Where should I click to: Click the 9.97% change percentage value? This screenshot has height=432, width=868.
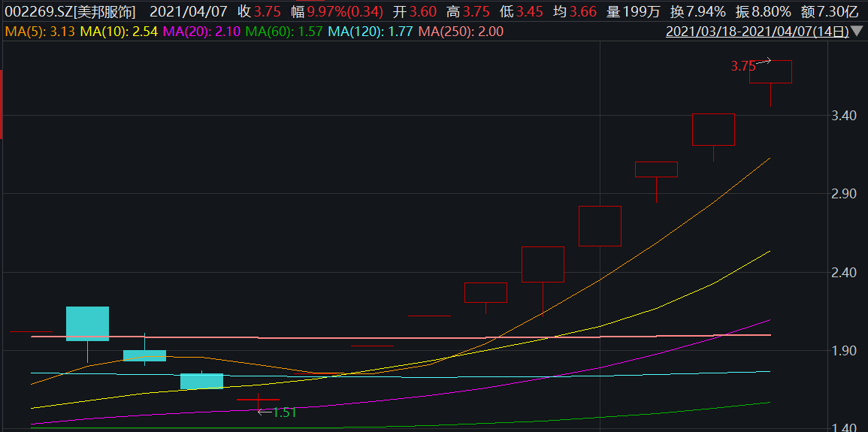331,11
